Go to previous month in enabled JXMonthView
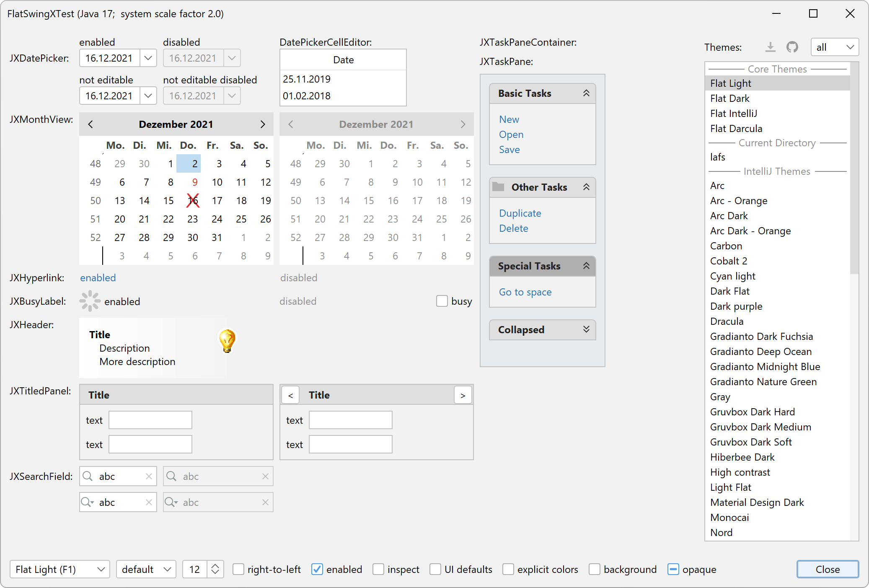Image resolution: width=869 pixels, height=588 pixels. (91, 124)
